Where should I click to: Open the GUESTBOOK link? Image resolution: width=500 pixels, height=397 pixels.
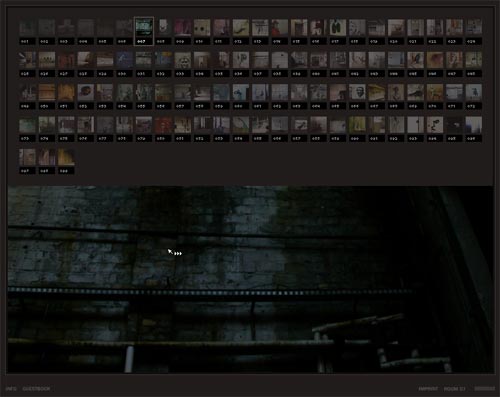tap(36, 389)
